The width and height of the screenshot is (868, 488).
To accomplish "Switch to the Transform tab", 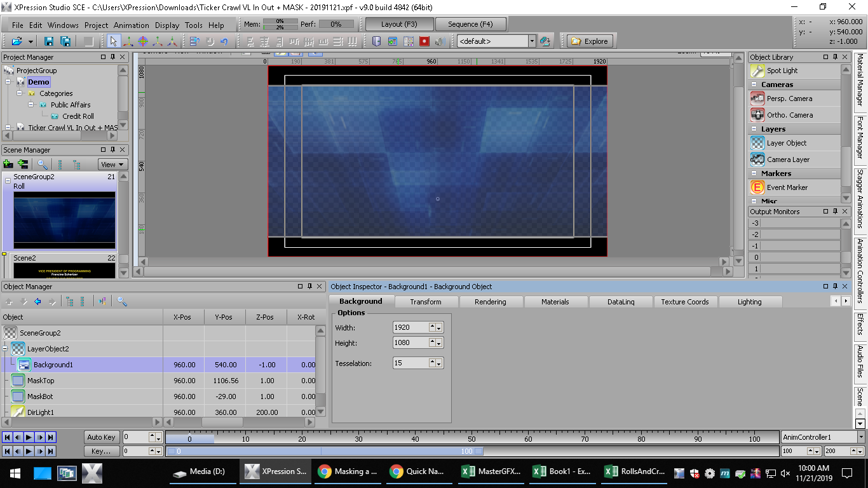I will click(425, 302).
